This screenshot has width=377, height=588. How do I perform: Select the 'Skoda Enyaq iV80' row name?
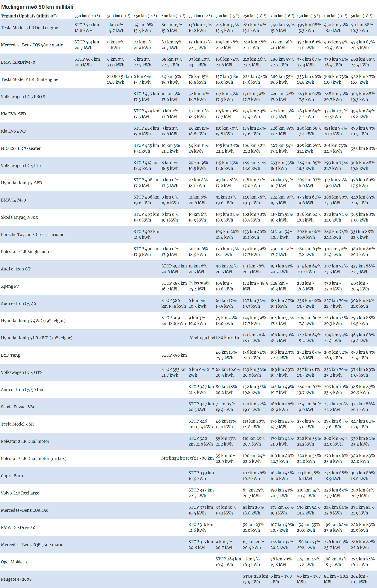(x=18, y=407)
